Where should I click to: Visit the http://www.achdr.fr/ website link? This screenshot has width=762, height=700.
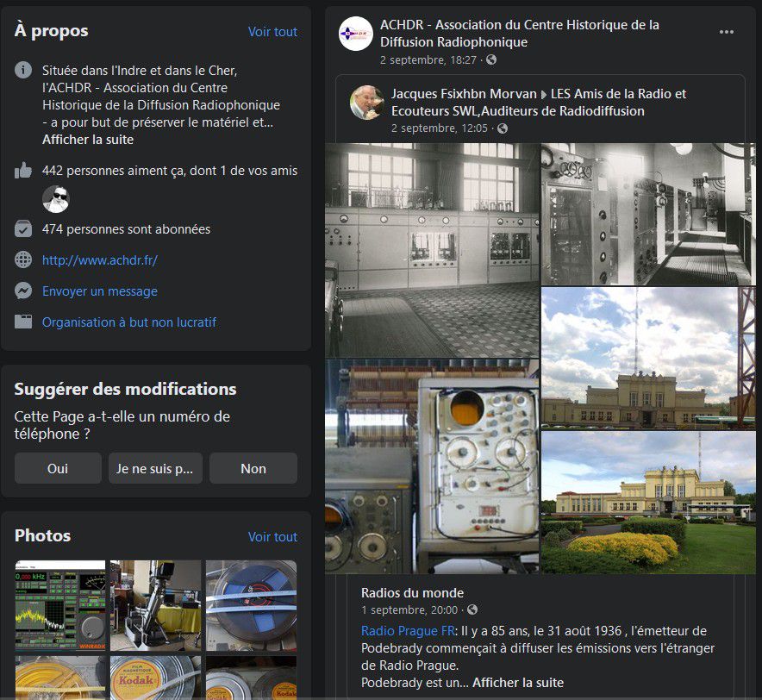tap(100, 260)
